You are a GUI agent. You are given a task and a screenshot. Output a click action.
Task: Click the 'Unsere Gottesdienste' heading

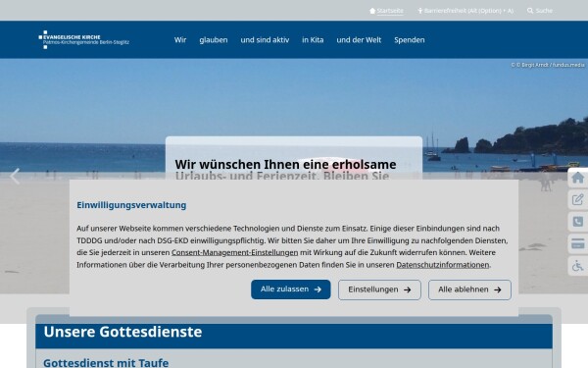[x=122, y=332]
